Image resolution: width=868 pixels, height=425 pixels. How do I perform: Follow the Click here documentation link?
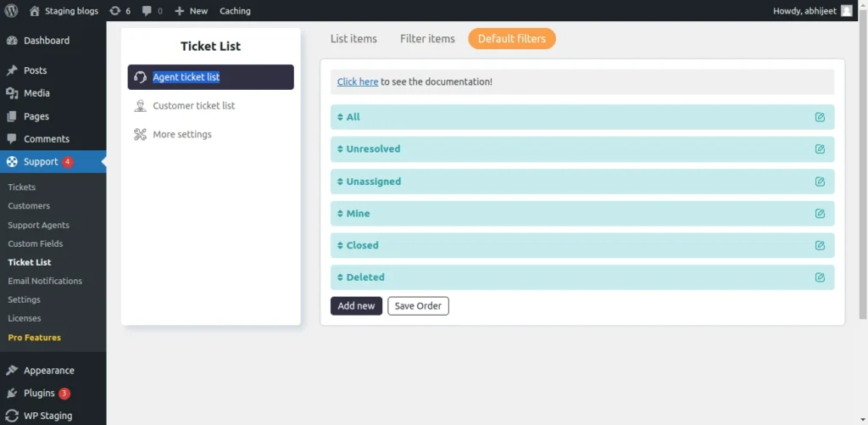358,82
